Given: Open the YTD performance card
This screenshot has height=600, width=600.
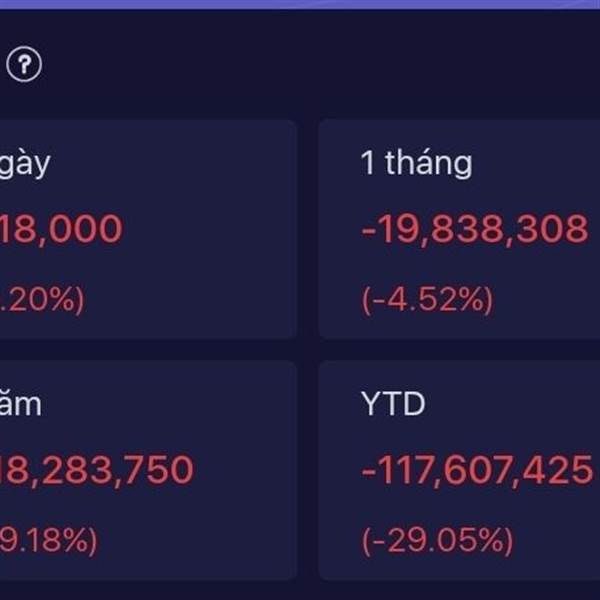Looking at the screenshot, I should 459,470.
